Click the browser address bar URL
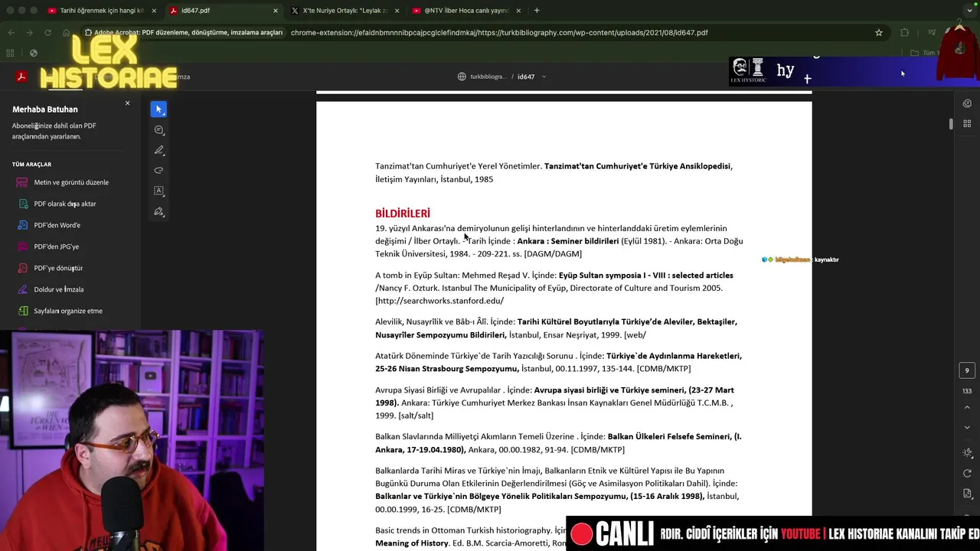 click(499, 33)
